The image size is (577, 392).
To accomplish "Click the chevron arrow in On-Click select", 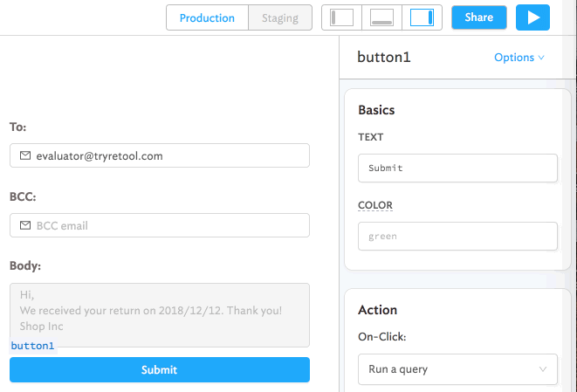I will tap(542, 369).
